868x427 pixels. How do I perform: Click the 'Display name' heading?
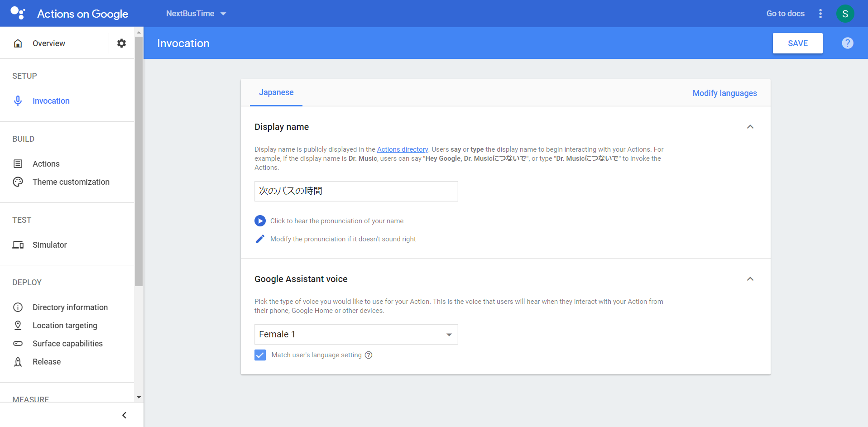click(x=282, y=127)
